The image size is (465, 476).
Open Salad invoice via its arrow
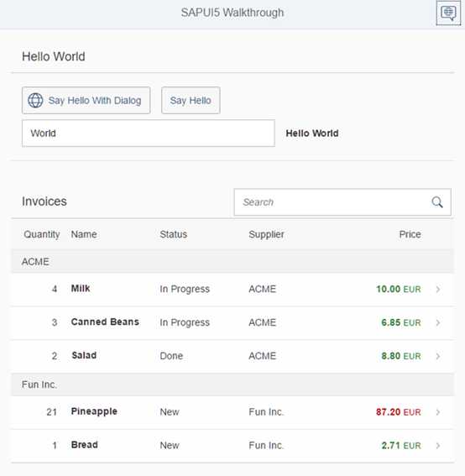point(438,356)
